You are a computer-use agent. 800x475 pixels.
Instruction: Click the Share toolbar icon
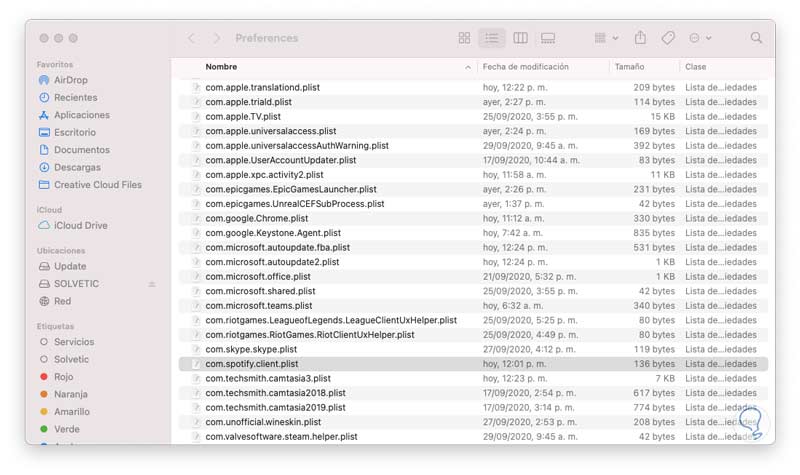coord(640,38)
